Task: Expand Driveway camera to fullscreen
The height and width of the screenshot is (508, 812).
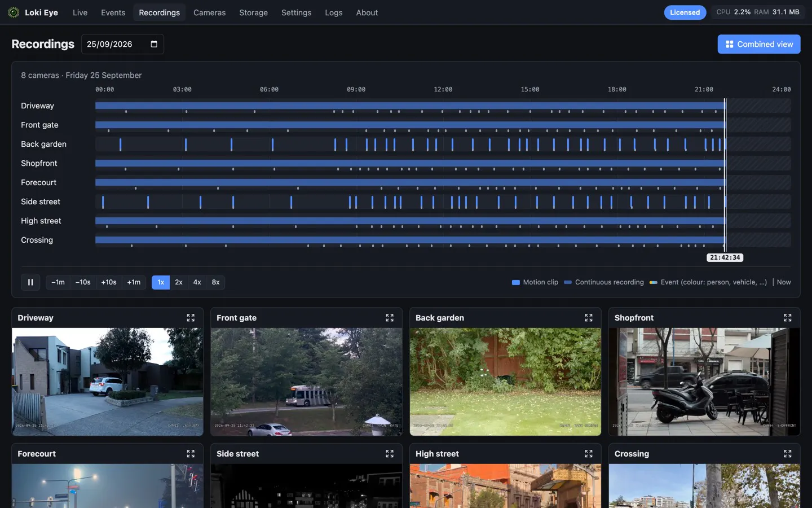Action: (x=191, y=318)
